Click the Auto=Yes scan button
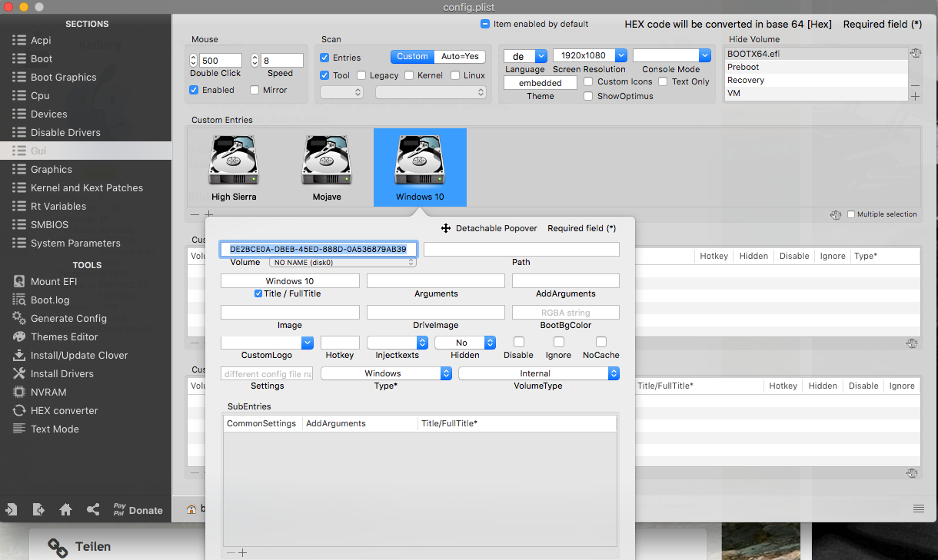Image resolution: width=938 pixels, height=560 pixels. coord(460,56)
